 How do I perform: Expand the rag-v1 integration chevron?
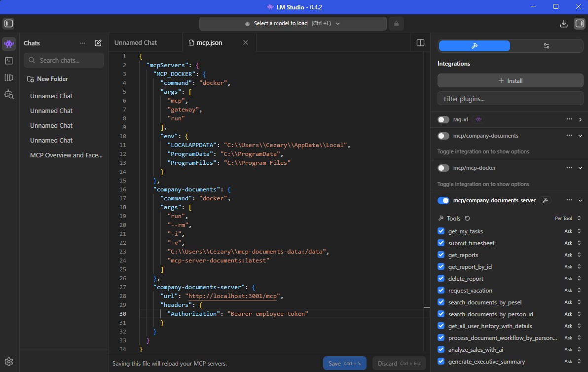[x=580, y=119]
